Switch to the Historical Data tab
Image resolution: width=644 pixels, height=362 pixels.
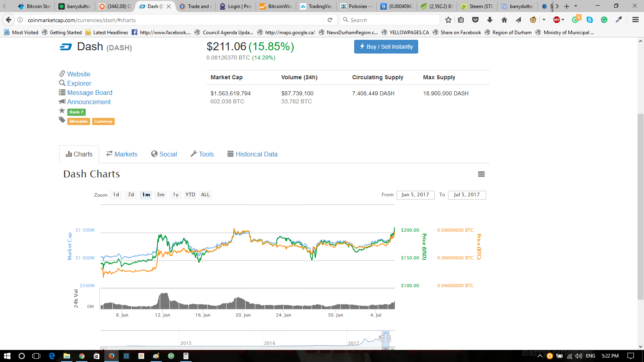coord(252,154)
